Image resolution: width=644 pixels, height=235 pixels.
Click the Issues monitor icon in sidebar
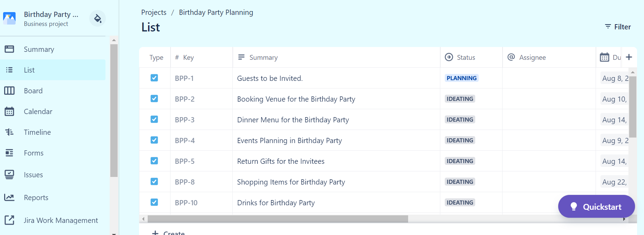9,175
